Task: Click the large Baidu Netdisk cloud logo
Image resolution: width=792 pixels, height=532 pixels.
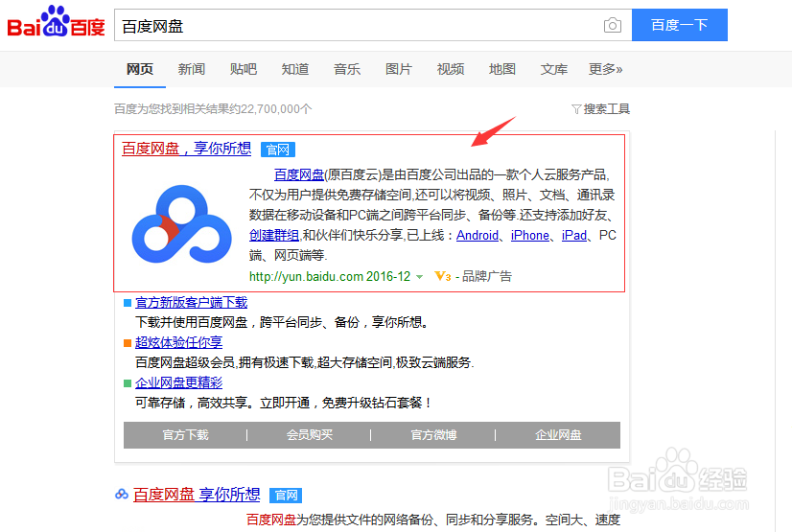Action: 181,223
